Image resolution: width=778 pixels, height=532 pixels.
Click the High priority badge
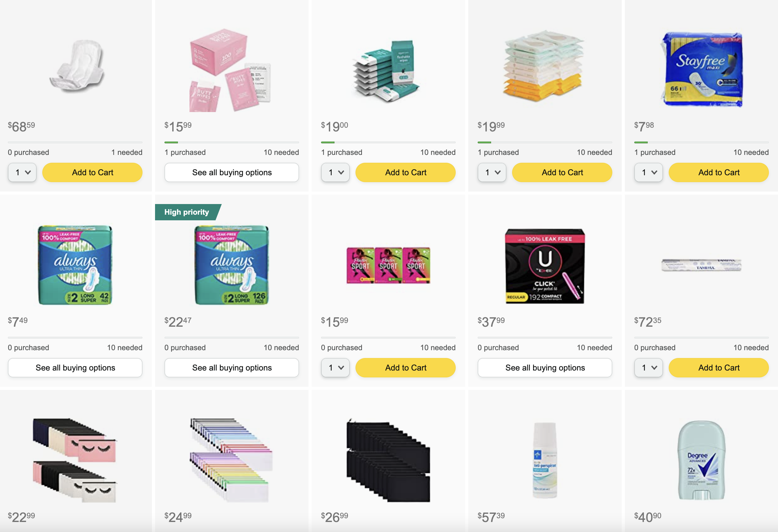187,212
